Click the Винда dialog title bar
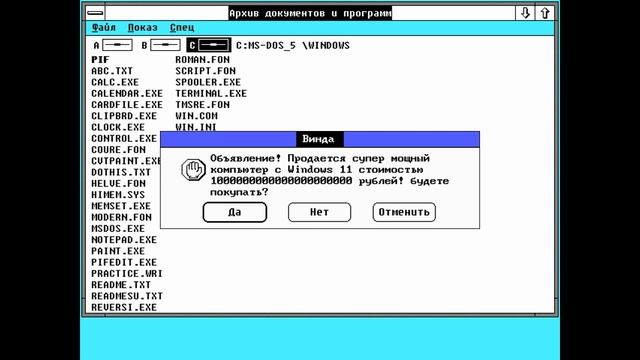Image resolution: width=640 pixels, height=360 pixels. (x=320, y=139)
